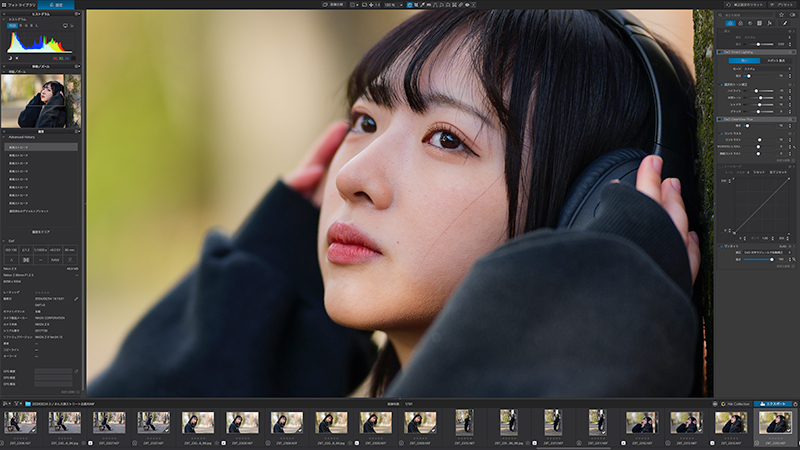Select Uniform Smart Lighting mode
Viewport: 800px width, 450px height.
pos(744,61)
